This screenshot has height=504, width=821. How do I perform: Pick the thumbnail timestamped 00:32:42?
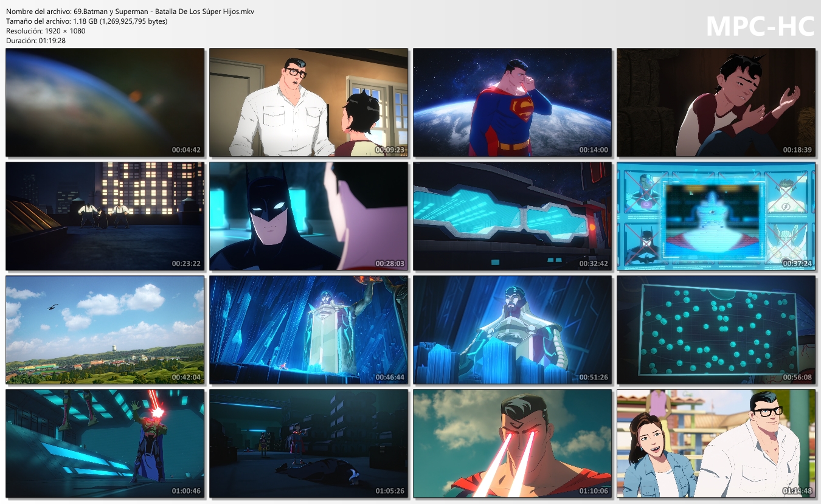click(513, 216)
